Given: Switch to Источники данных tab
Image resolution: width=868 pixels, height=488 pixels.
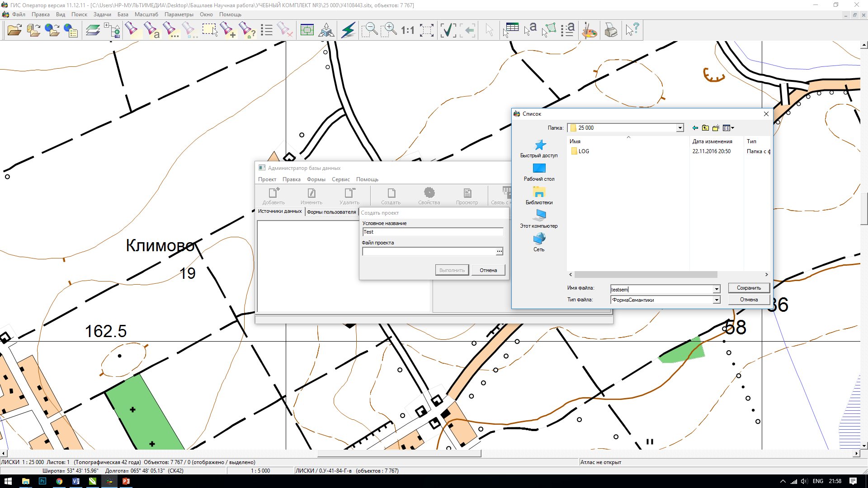Looking at the screenshot, I should click(x=280, y=211).
